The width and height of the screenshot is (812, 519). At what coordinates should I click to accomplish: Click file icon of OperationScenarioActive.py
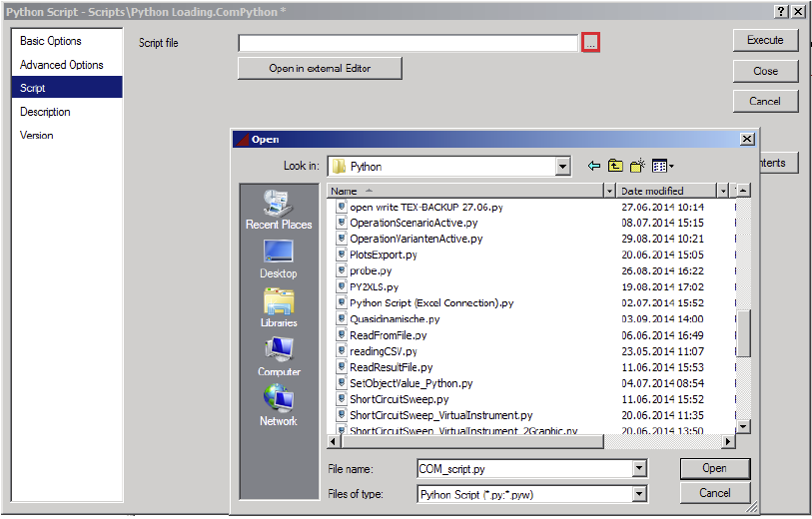(342, 223)
